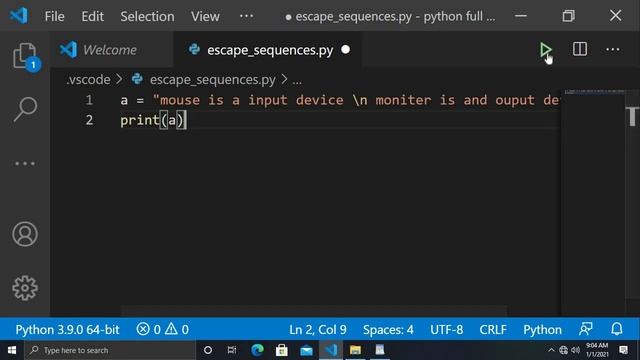
Task: Click the VS Code logo in title bar
Action: (x=18, y=16)
